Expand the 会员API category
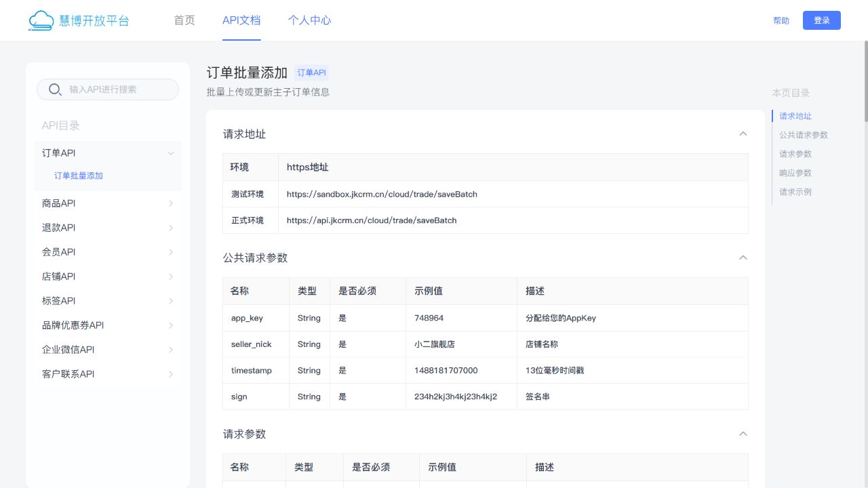This screenshot has width=868, height=488. [108, 252]
